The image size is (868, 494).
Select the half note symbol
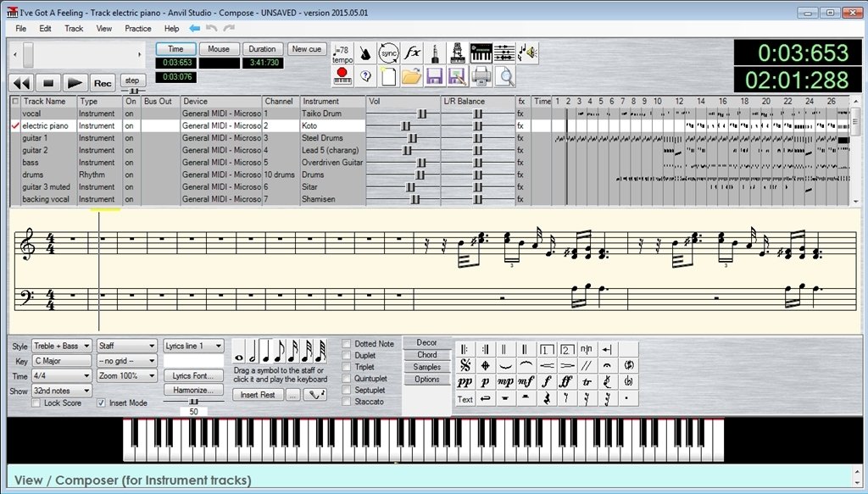[x=252, y=352]
